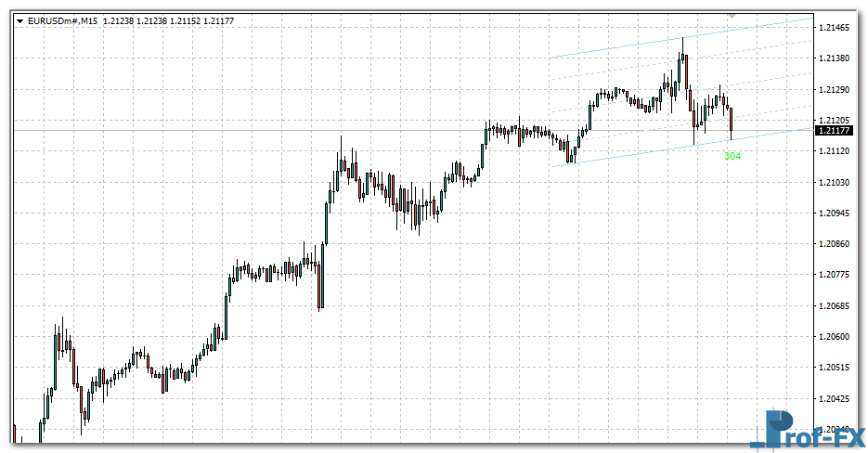Screen dimensions: 868x453
Task: Click the 1.21120 price scale label
Action: [836, 151]
